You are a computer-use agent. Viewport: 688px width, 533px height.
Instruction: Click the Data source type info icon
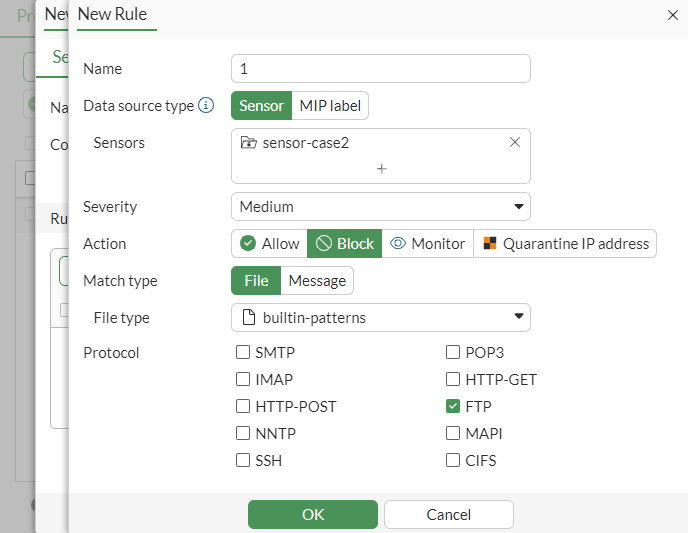[x=206, y=105]
